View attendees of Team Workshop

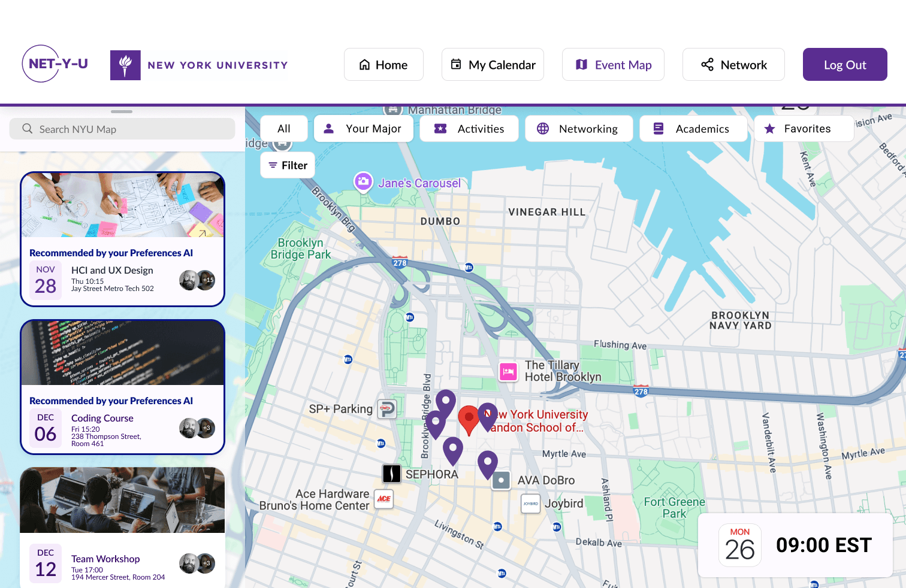(197, 563)
